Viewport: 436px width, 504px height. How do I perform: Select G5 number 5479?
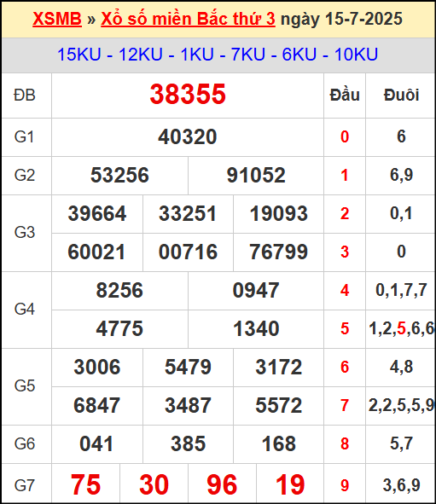(x=188, y=367)
